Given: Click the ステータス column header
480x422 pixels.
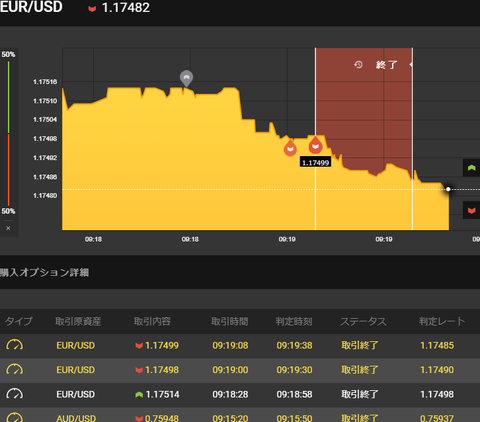Looking at the screenshot, I should tap(363, 321).
